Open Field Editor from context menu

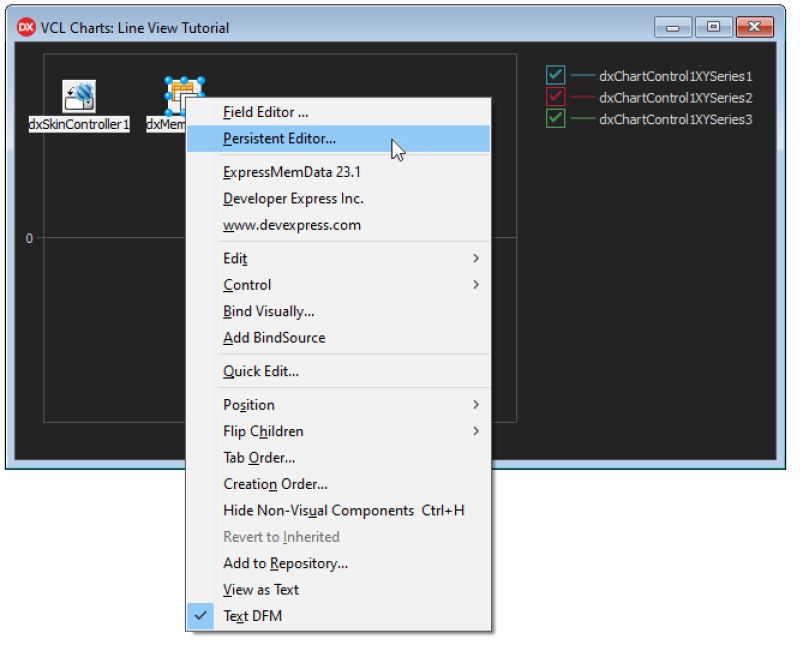point(338,112)
